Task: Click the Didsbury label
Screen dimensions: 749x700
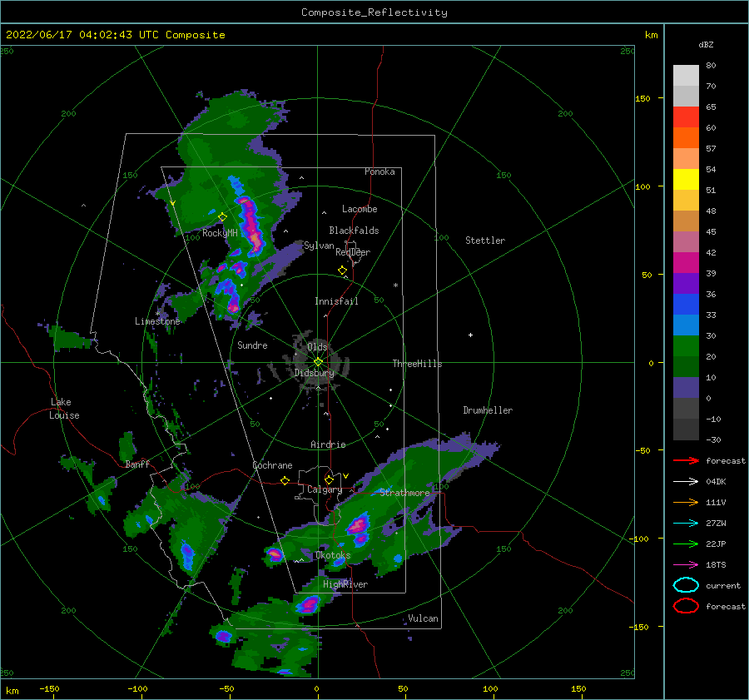Action: click(x=314, y=373)
